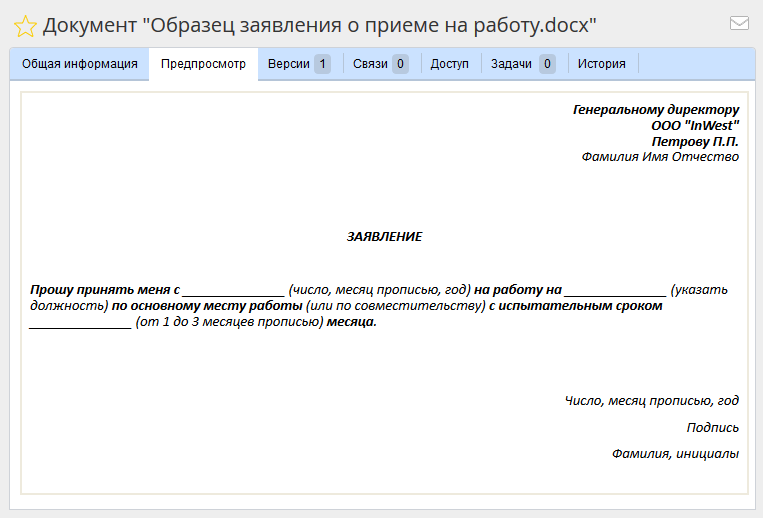Go to the Связи tab
The height and width of the screenshot is (518, 763).
pyautogui.click(x=372, y=64)
